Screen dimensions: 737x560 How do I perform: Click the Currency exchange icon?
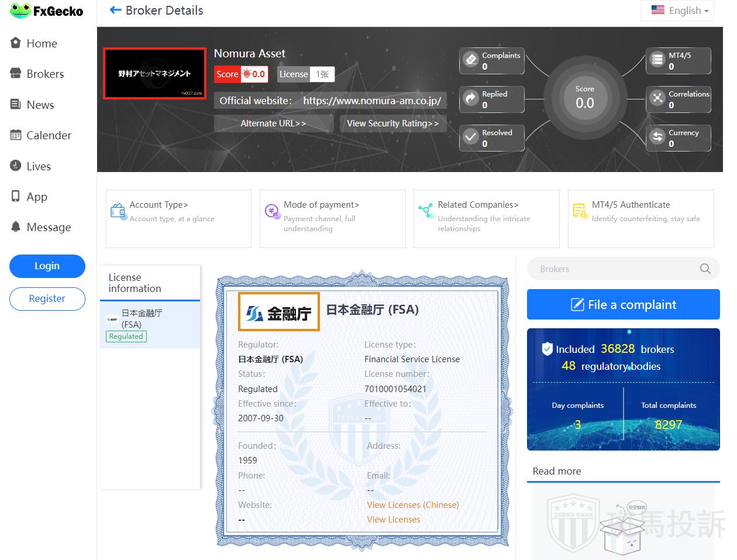[x=657, y=138]
